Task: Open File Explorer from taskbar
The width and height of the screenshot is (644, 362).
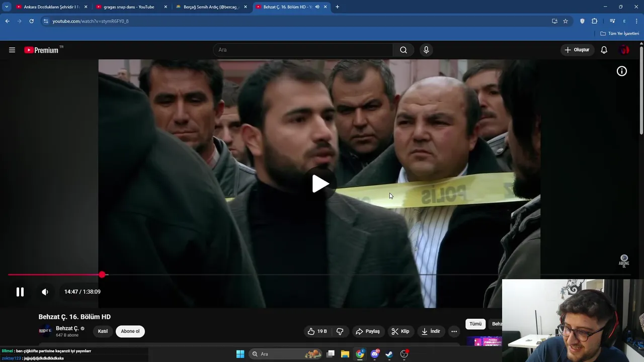Action: click(x=345, y=354)
